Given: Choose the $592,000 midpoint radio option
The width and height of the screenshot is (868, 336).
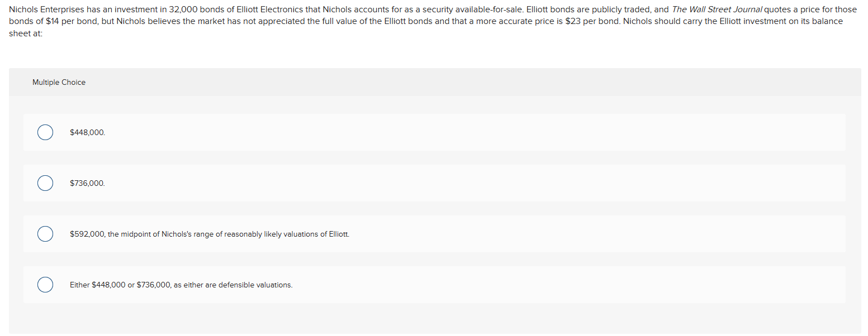Looking at the screenshot, I should click(45, 234).
